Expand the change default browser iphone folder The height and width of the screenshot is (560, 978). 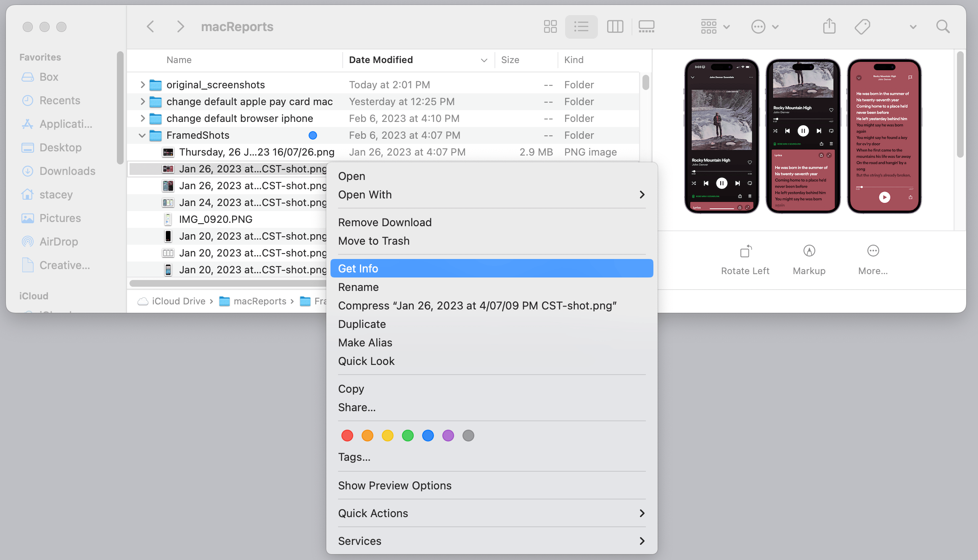click(143, 119)
